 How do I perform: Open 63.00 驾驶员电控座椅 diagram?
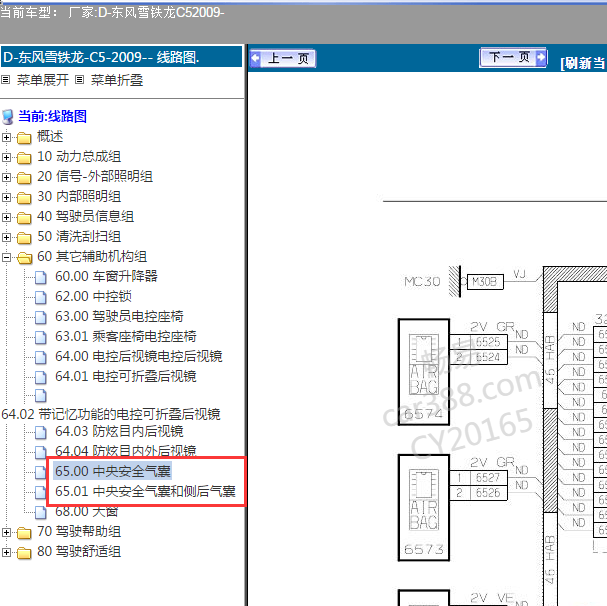click(119, 316)
